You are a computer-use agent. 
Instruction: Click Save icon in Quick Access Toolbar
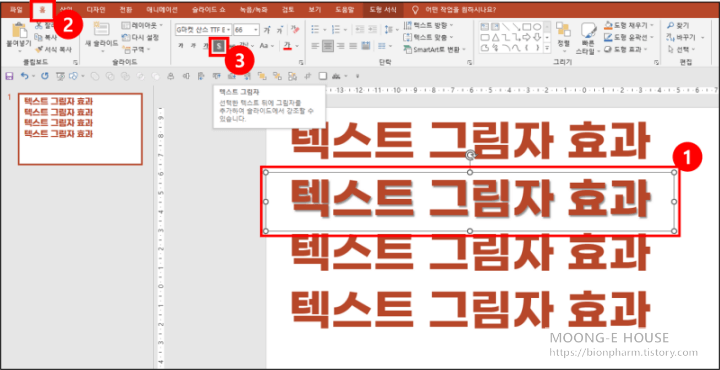pos(10,76)
